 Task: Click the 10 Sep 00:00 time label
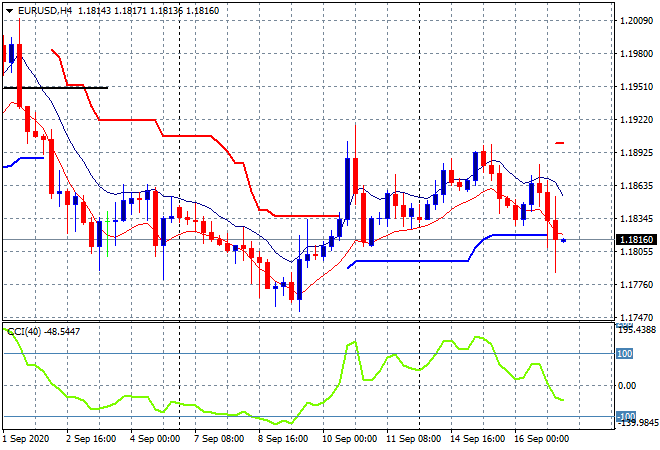349,439
